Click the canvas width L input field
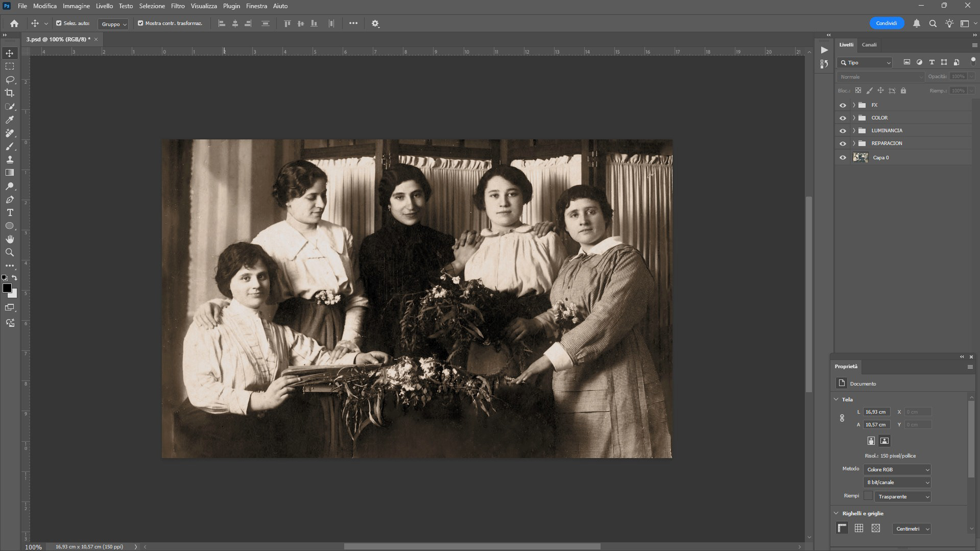The width and height of the screenshot is (980, 551). pos(877,412)
